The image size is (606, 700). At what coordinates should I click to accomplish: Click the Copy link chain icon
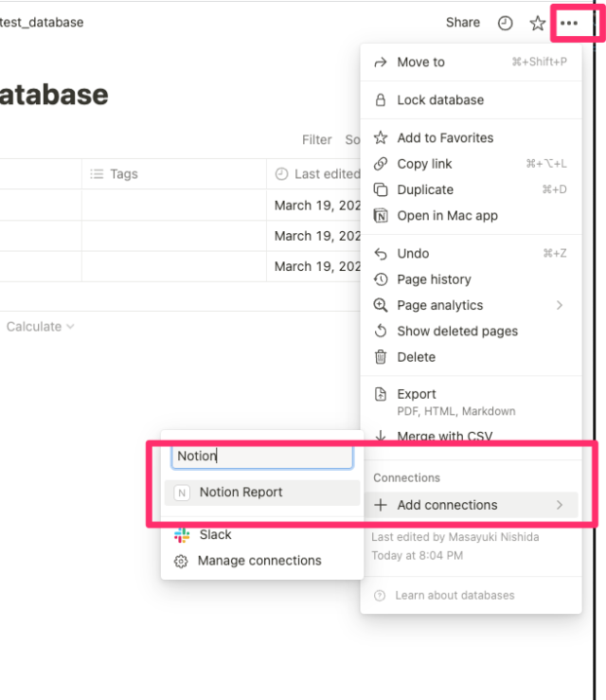coord(381,164)
